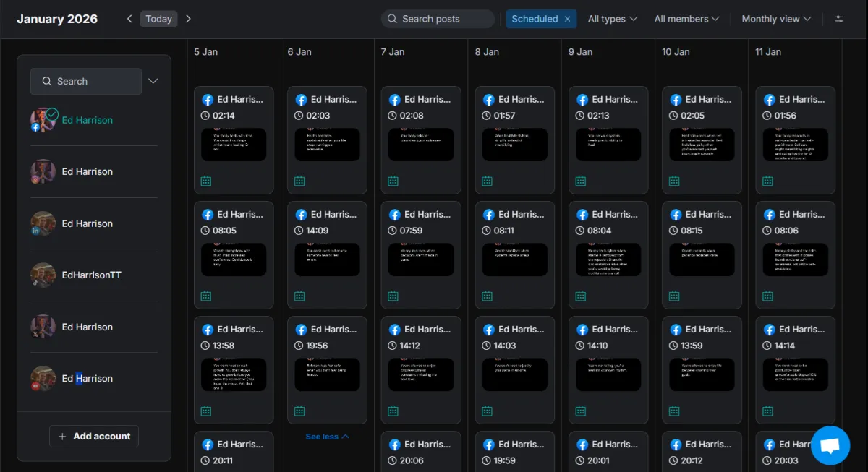Click calendar icon on 5 Jan 02:14 post
868x472 pixels.
[206, 181]
